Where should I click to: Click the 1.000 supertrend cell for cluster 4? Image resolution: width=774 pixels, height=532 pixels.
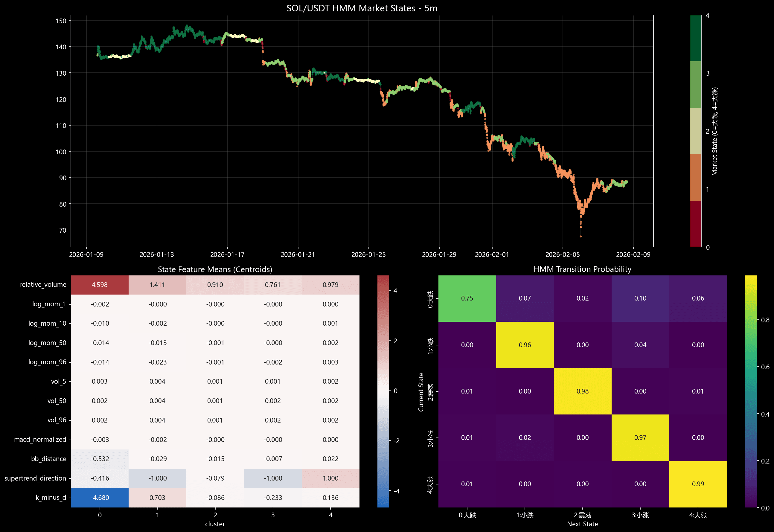[330, 478]
